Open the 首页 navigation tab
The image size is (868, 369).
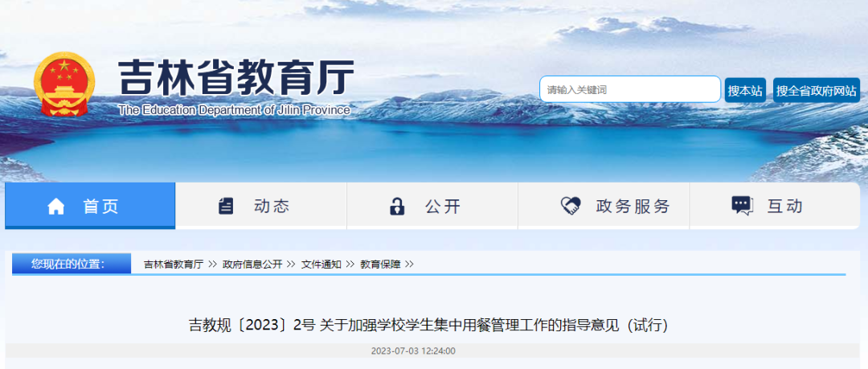tap(90, 206)
